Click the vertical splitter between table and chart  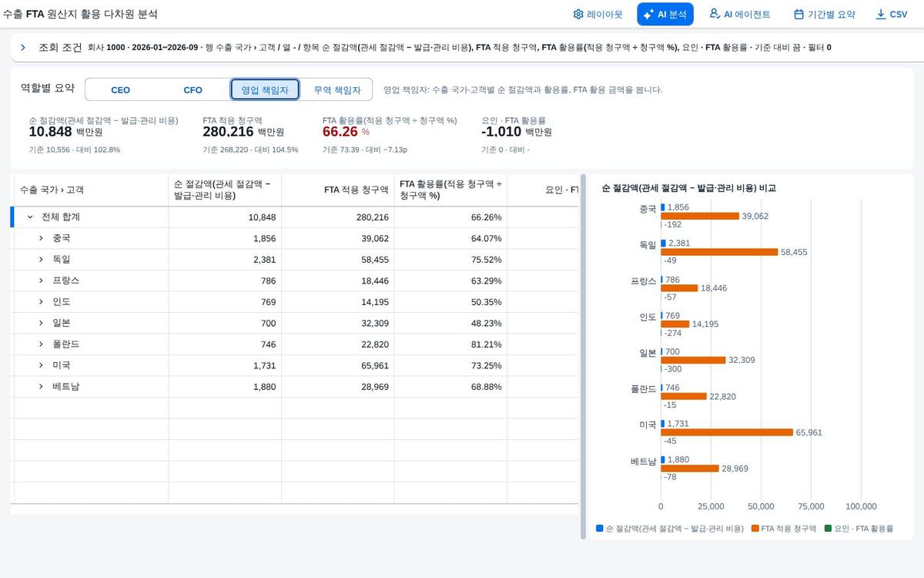pos(583,356)
